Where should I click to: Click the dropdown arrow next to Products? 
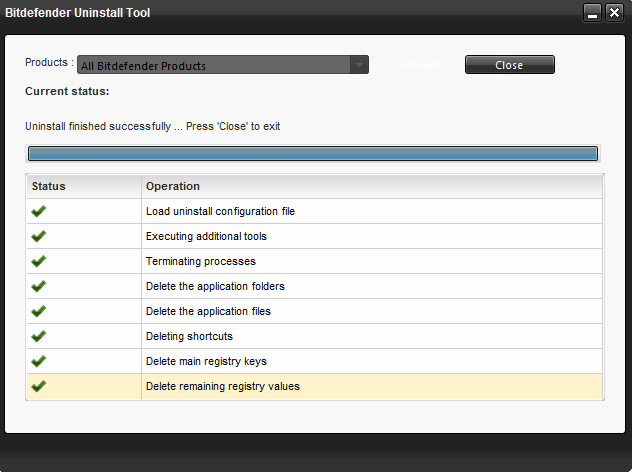pyautogui.click(x=359, y=65)
